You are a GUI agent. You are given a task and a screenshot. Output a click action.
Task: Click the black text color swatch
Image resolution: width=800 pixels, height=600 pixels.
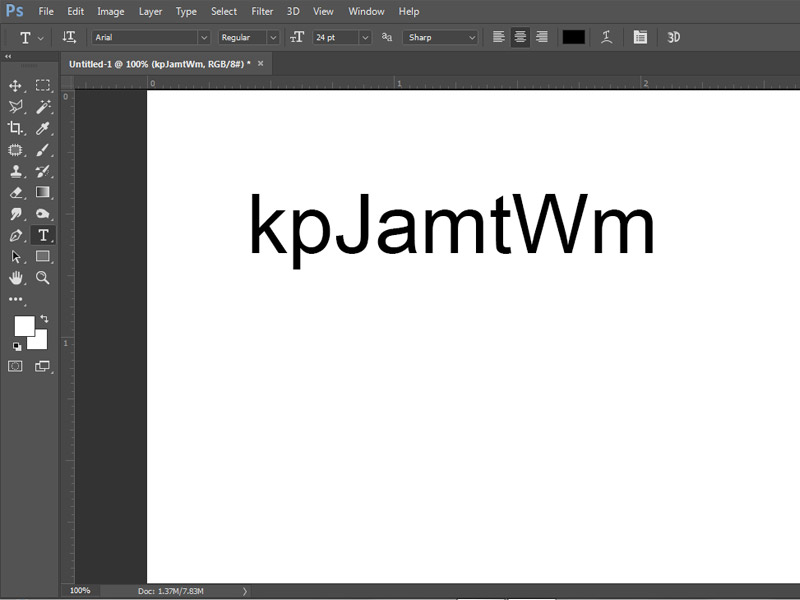pos(573,37)
